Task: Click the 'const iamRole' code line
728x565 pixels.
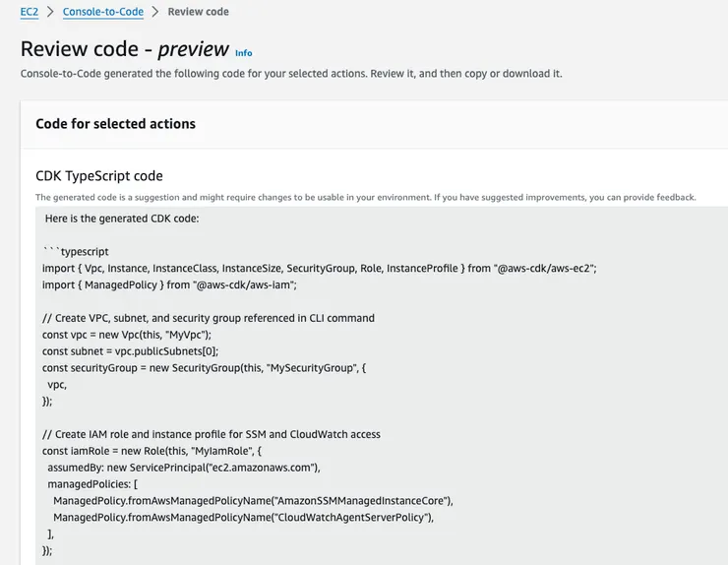Action: tap(152, 451)
